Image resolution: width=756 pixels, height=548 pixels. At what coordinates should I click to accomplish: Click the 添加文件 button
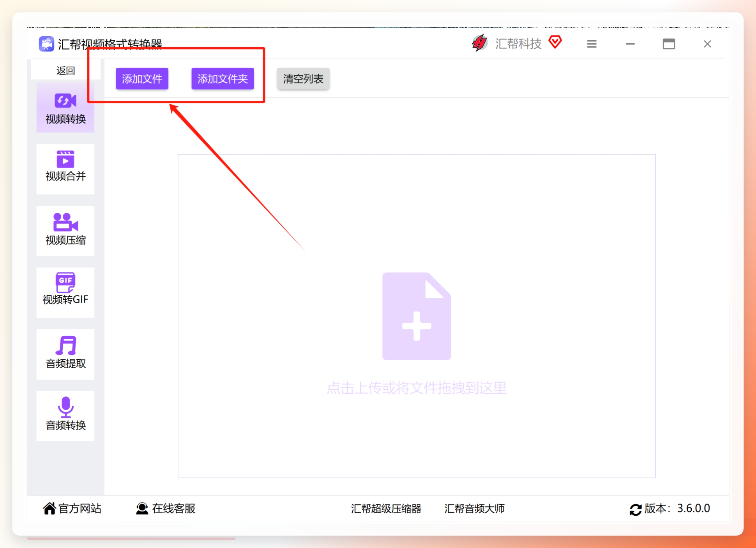(142, 79)
